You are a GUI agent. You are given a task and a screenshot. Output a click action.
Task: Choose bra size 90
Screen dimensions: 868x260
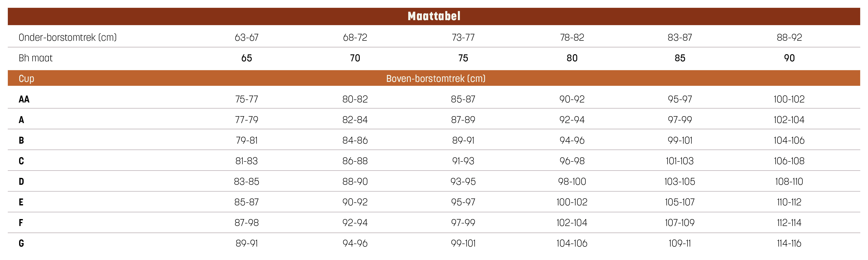pos(789,58)
